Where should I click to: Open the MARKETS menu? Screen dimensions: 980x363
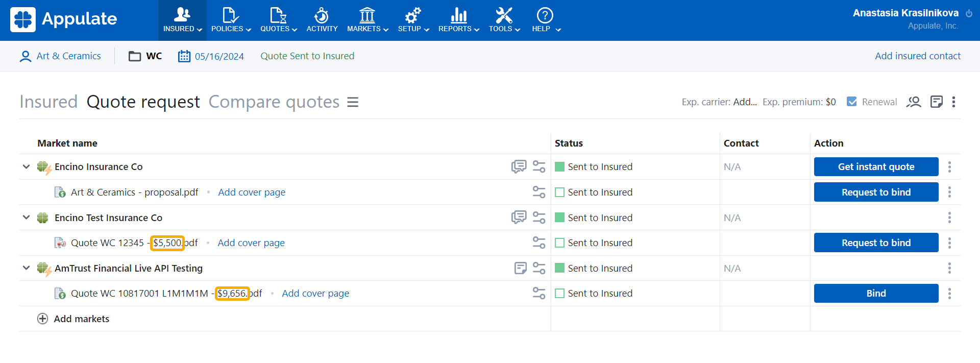tap(367, 20)
